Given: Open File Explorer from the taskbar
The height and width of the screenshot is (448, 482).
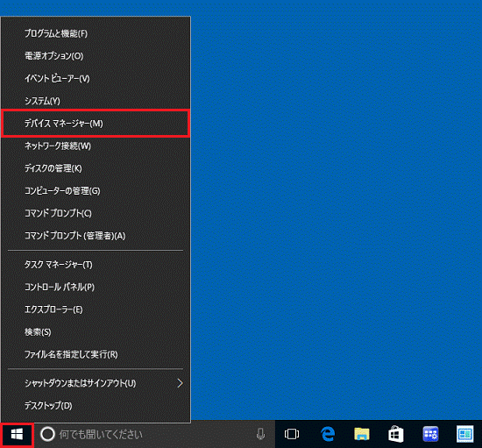Looking at the screenshot, I should (362, 434).
